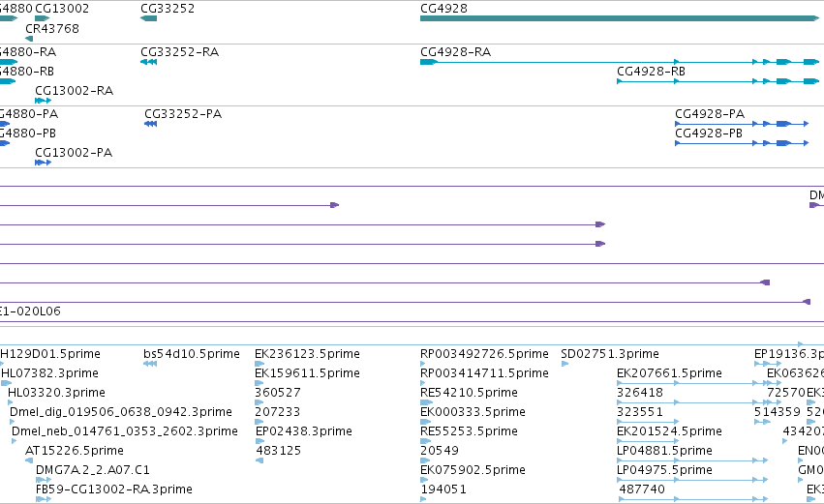This screenshot has height=504, width=824.
Task: Select the CG4928-RB transcript label
Action: tap(651, 72)
